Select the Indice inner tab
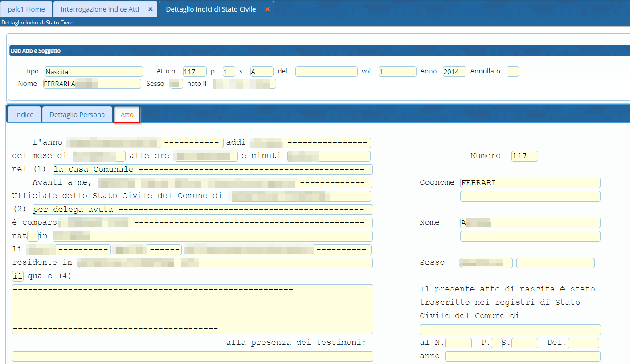This screenshot has height=364, width=630. 24,115
